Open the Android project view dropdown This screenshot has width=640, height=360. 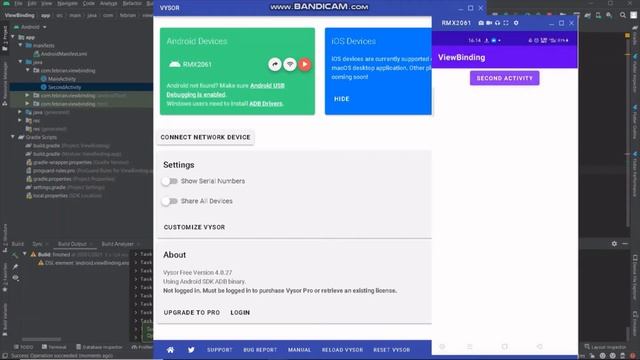click(x=31, y=27)
